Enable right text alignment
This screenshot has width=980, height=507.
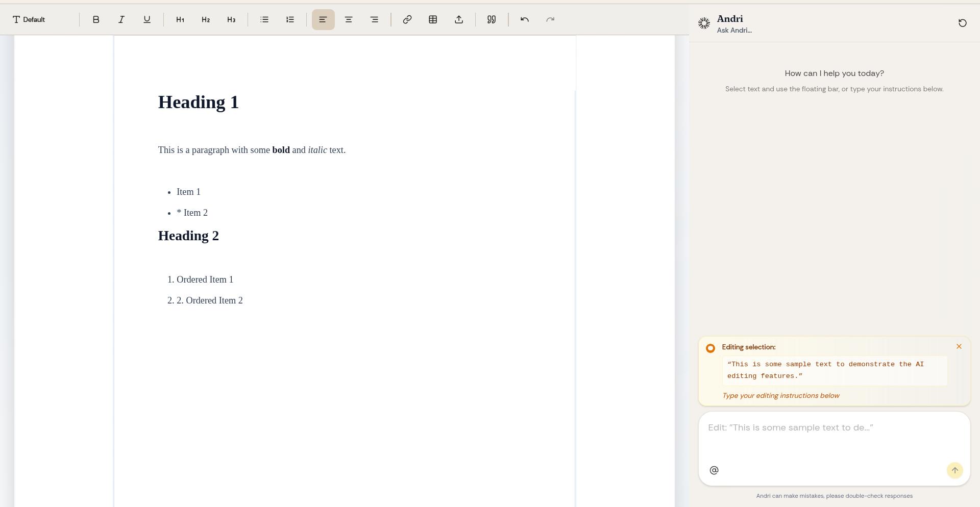374,19
